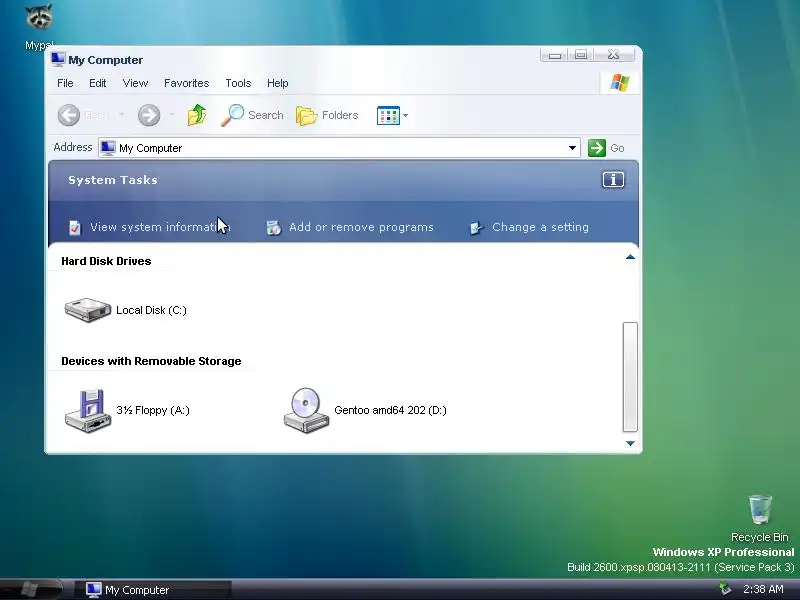Click Change a setting link
The image size is (800, 600).
pyautogui.click(x=540, y=227)
